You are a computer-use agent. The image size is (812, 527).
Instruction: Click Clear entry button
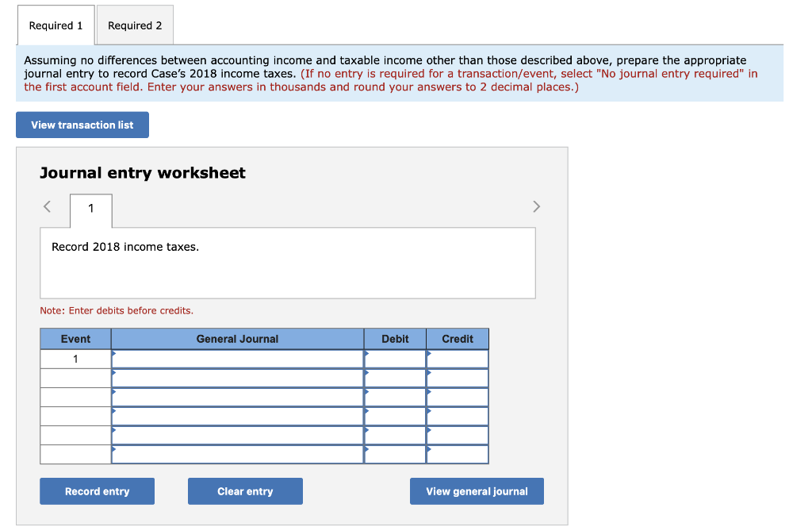point(245,491)
